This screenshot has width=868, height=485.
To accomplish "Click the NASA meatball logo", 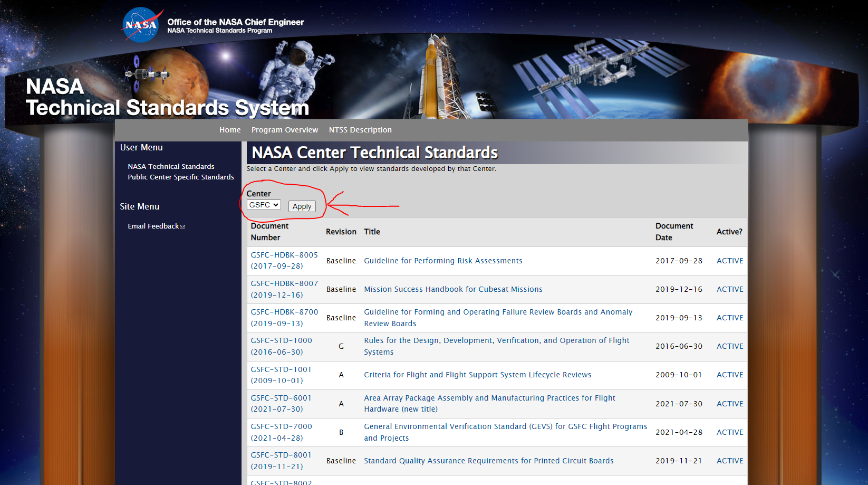I will [x=140, y=24].
